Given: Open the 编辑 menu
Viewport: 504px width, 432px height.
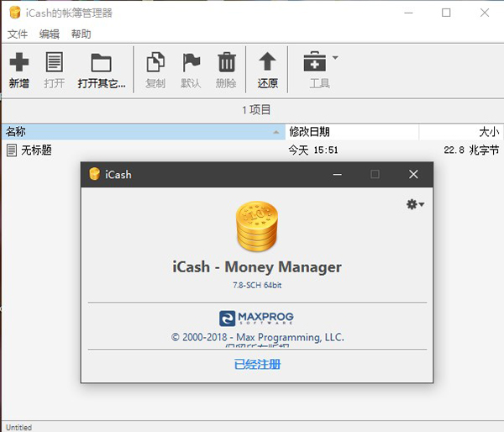Looking at the screenshot, I should coord(50,34).
